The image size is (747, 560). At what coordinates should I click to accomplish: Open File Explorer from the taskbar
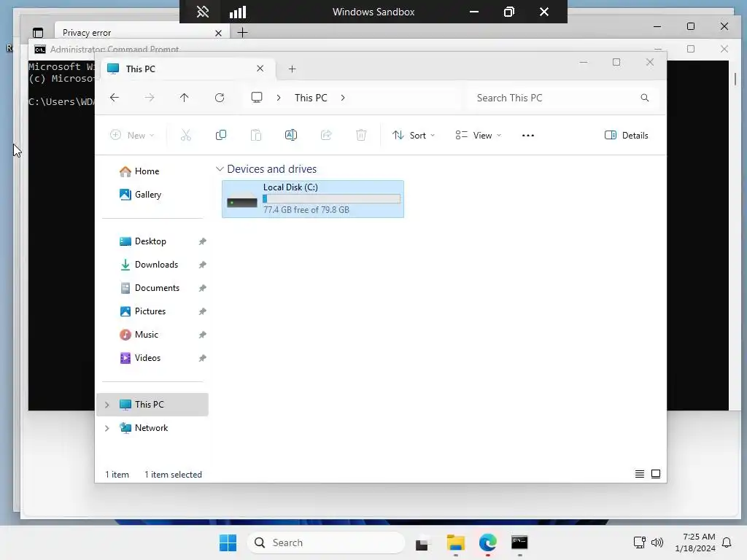[x=456, y=542]
